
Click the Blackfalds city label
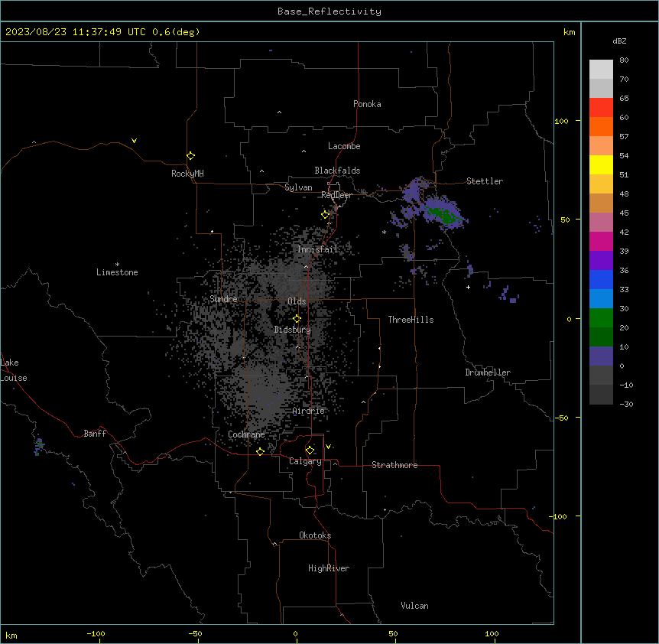coord(337,171)
